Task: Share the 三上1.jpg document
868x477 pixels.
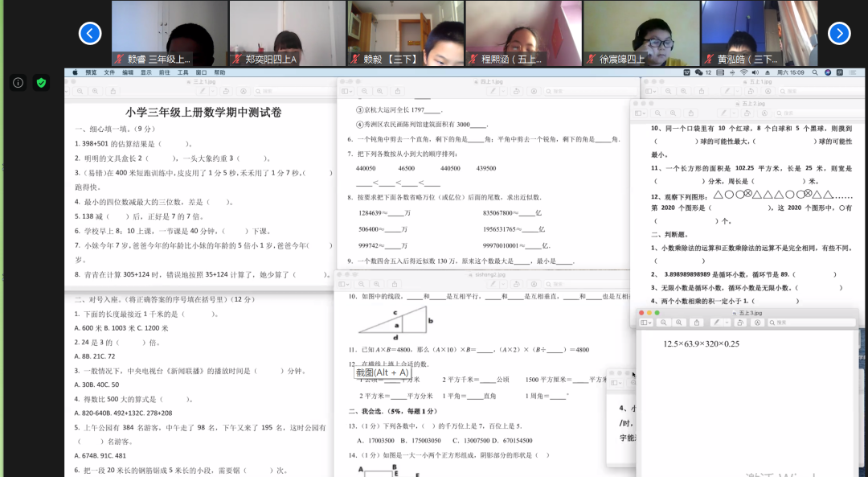Action: tap(113, 91)
